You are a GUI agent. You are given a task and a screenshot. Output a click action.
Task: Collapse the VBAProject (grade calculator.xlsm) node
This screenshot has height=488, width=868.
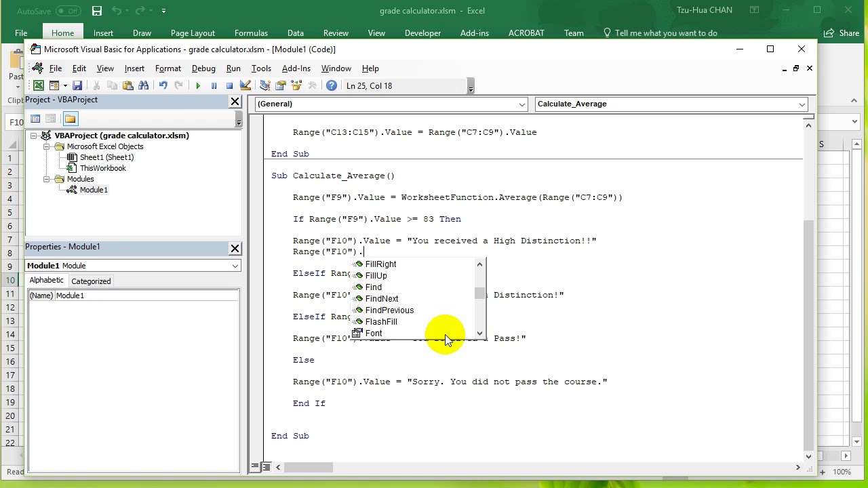(33, 136)
